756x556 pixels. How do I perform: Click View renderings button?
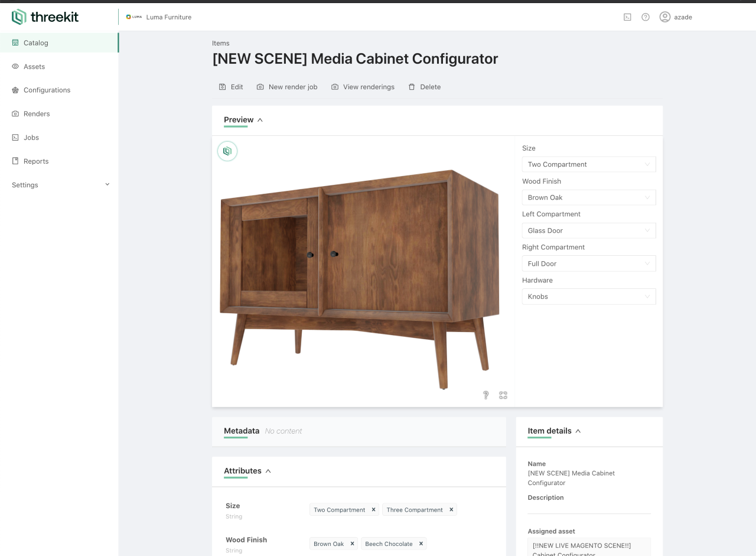click(363, 87)
